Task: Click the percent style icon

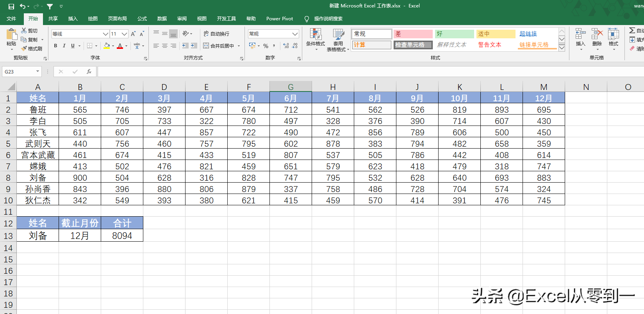Action: point(266,46)
